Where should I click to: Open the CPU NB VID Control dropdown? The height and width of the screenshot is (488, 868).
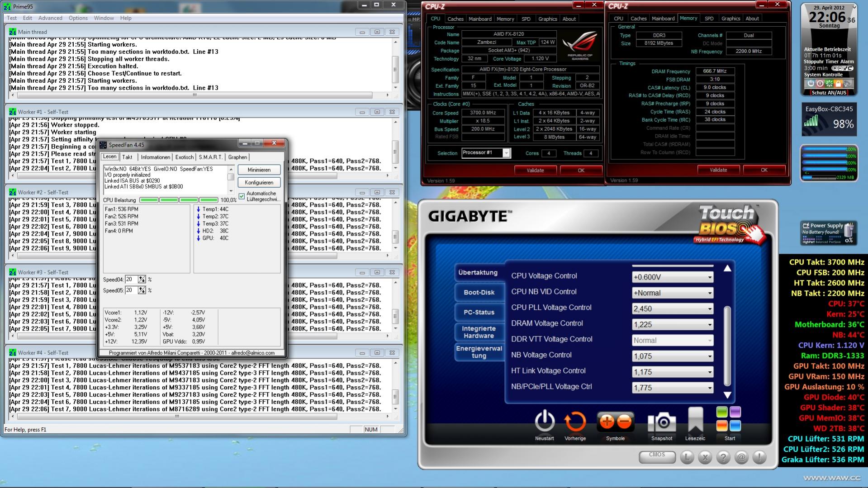(673, 293)
